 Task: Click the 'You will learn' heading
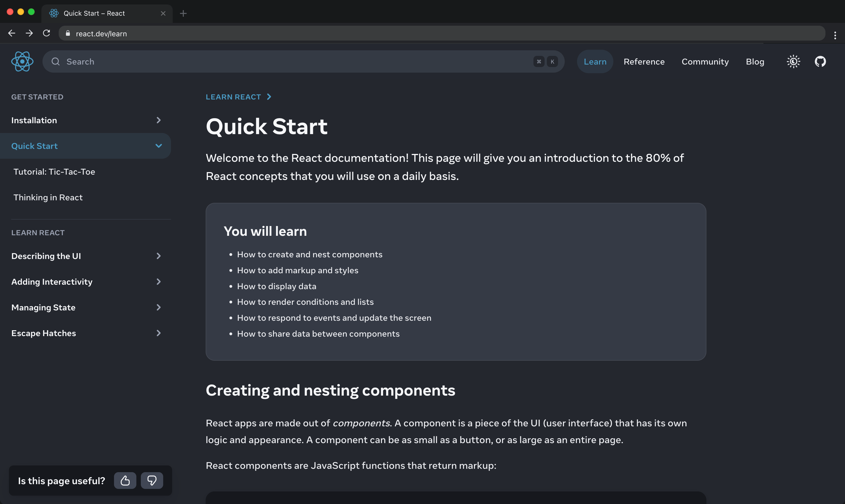click(x=265, y=231)
